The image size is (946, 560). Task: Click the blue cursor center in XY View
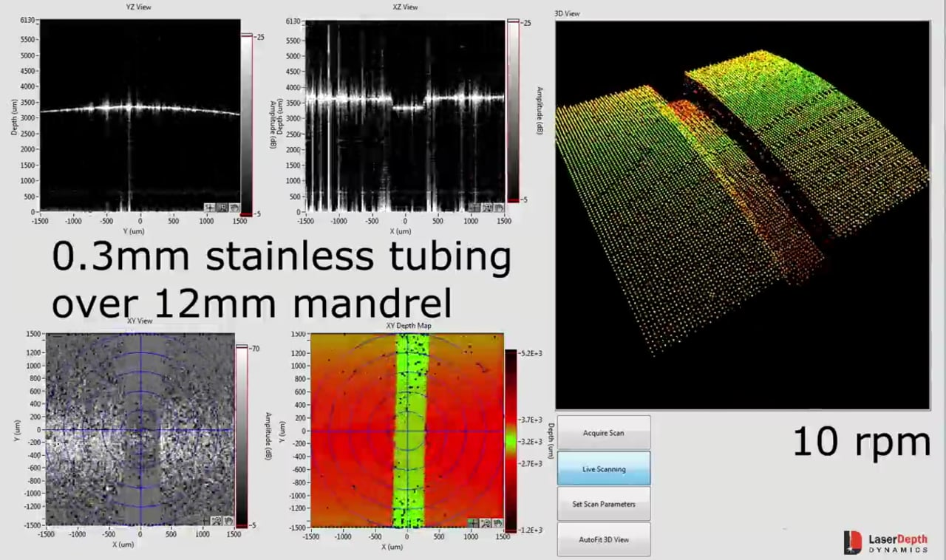(140, 430)
